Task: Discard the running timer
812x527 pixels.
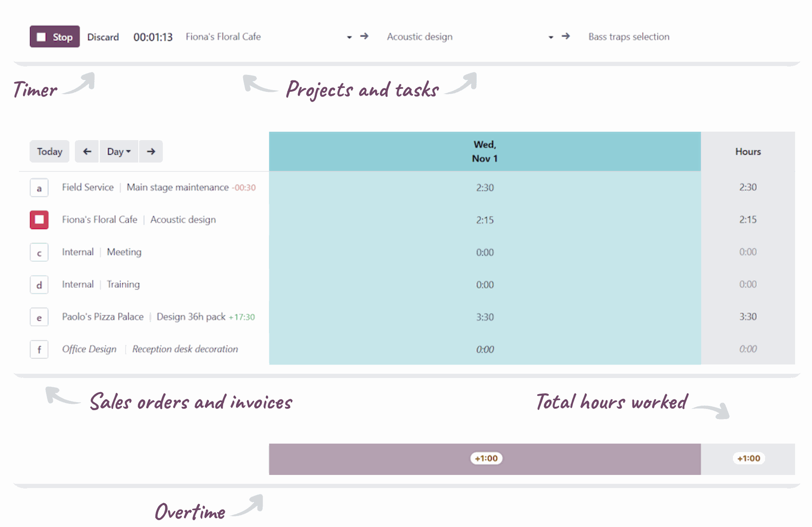Action: coord(103,37)
